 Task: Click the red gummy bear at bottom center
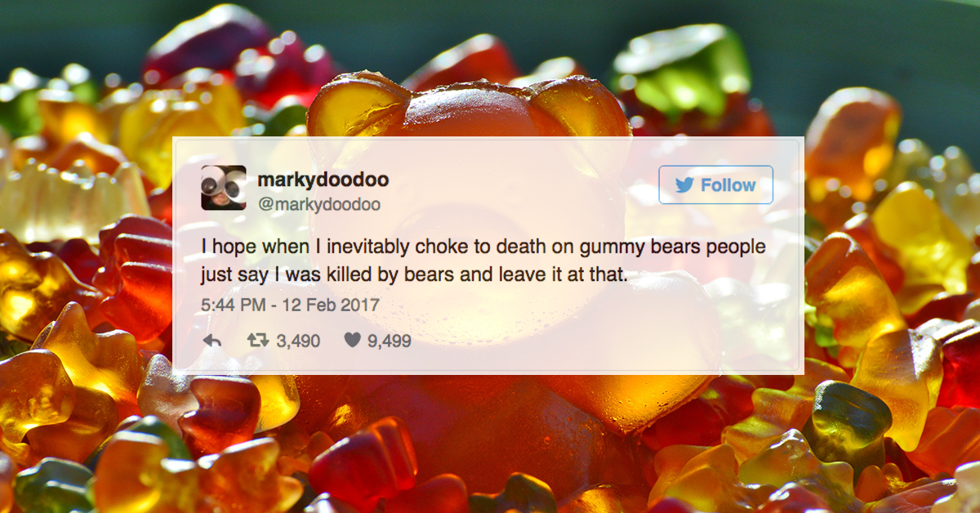[363, 460]
